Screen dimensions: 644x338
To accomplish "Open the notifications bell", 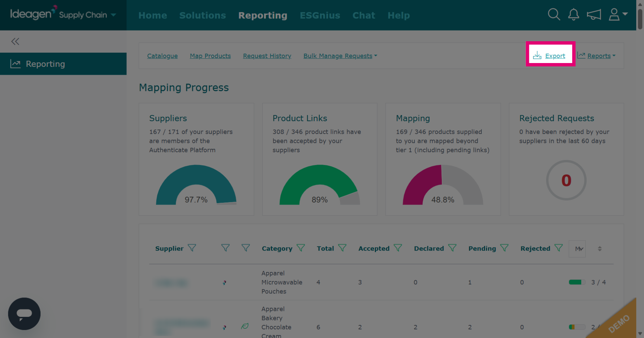I will (574, 15).
